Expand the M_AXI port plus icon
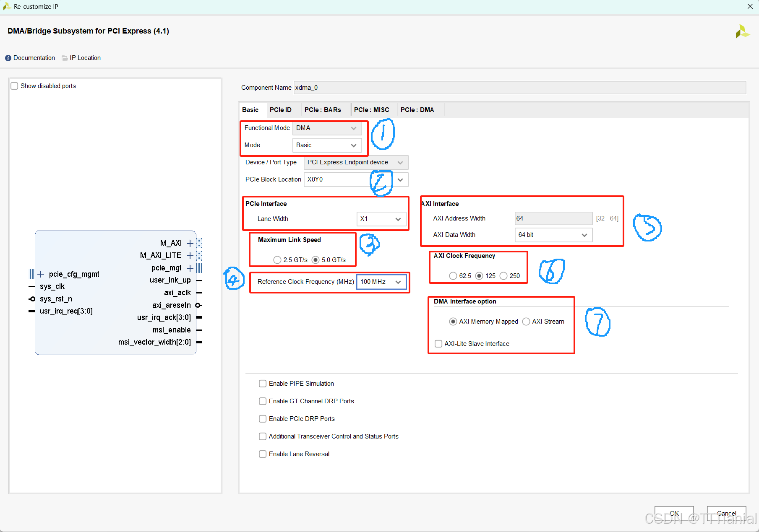Image resolution: width=759 pixels, height=532 pixels. click(x=190, y=243)
